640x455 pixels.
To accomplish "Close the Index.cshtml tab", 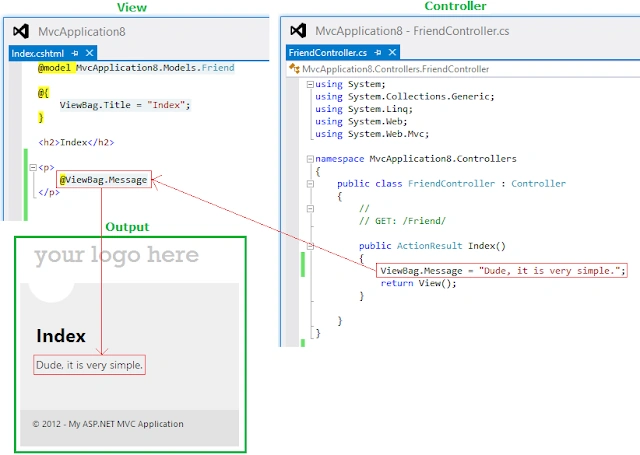I will pyautogui.click(x=89, y=53).
